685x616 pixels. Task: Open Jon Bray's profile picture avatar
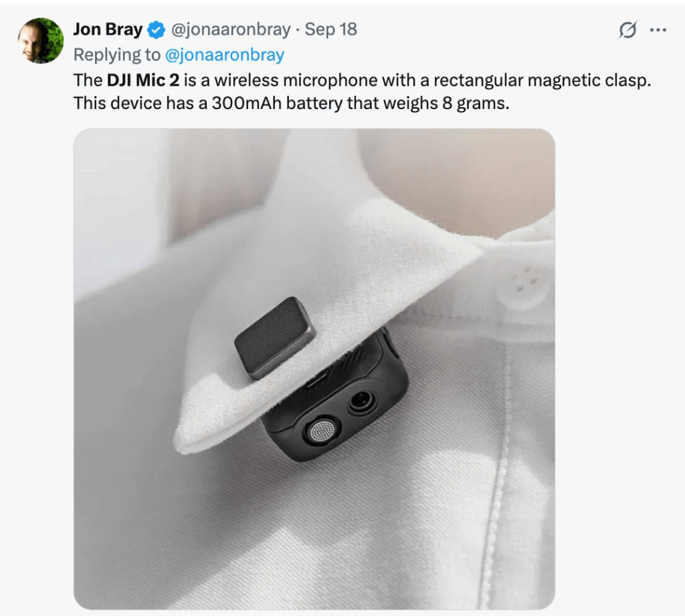coord(41,40)
